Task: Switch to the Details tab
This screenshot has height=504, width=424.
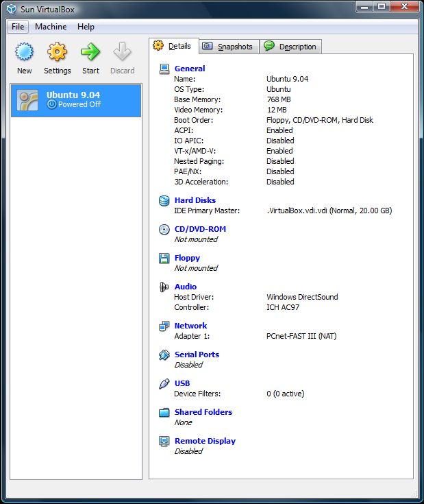Action: click(174, 46)
